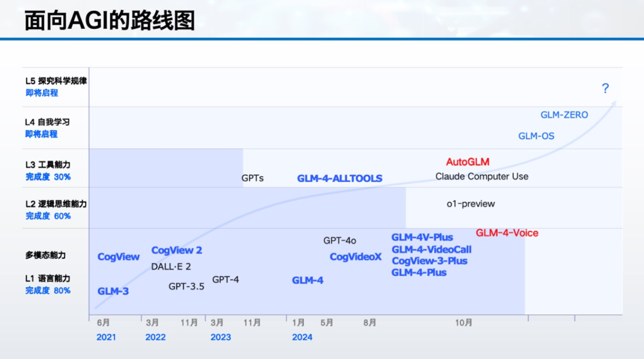The image size is (644, 359).
Task: Click the 2021 year label
Action: click(106, 337)
